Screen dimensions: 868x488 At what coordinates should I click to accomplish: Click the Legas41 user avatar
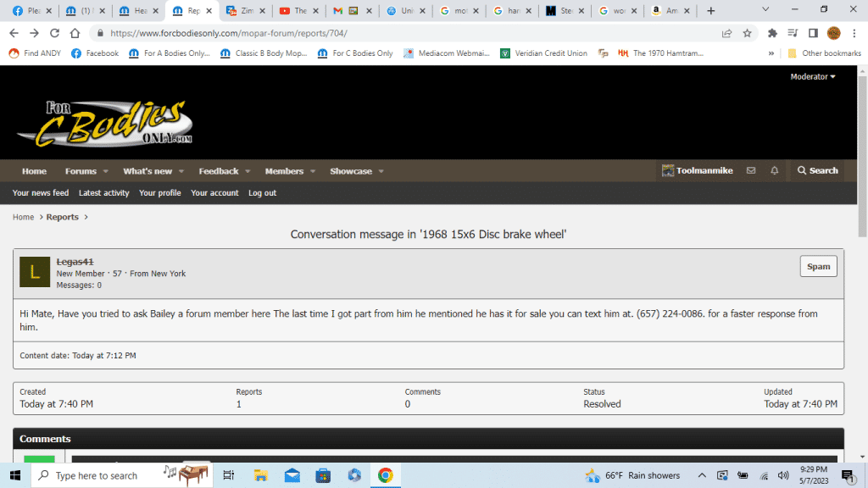tap(35, 272)
